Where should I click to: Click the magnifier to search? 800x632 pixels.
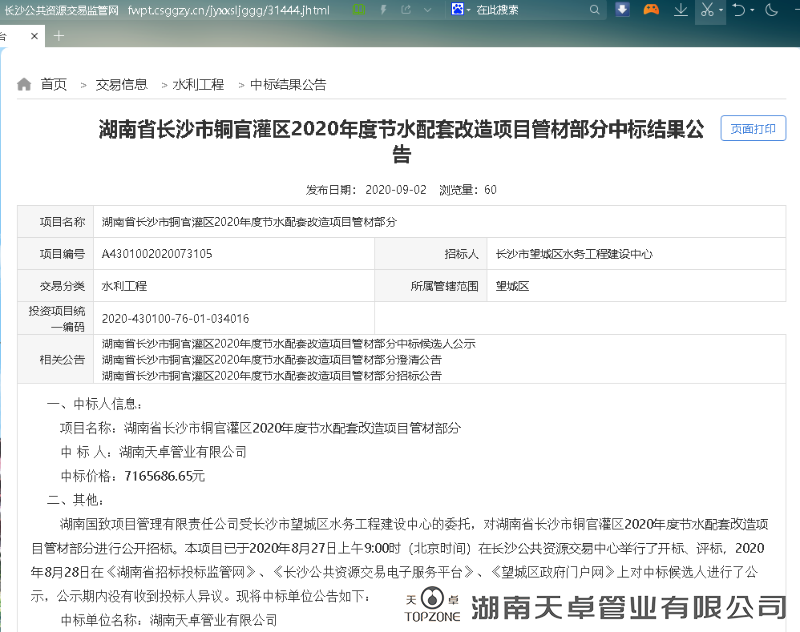pos(595,10)
